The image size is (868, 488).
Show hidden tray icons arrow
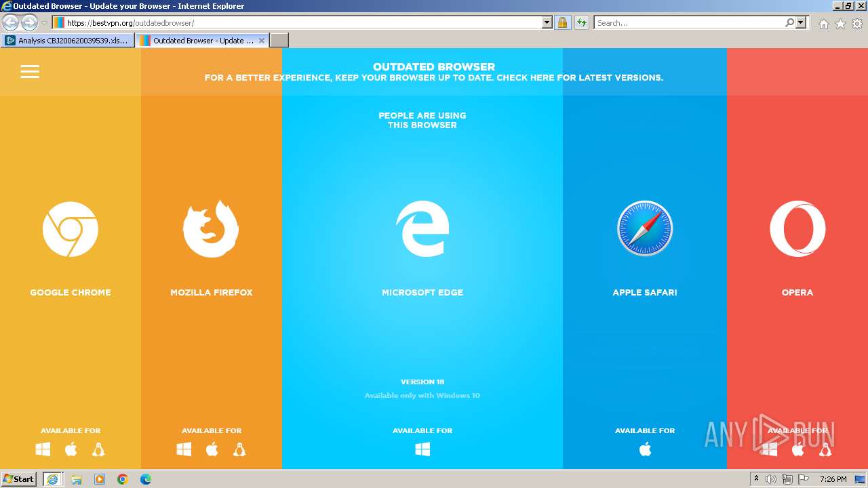(756, 479)
